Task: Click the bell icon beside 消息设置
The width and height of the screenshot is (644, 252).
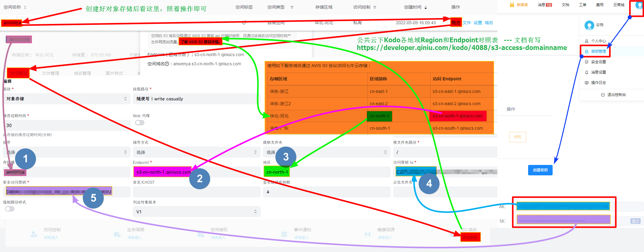Action: click(587, 72)
